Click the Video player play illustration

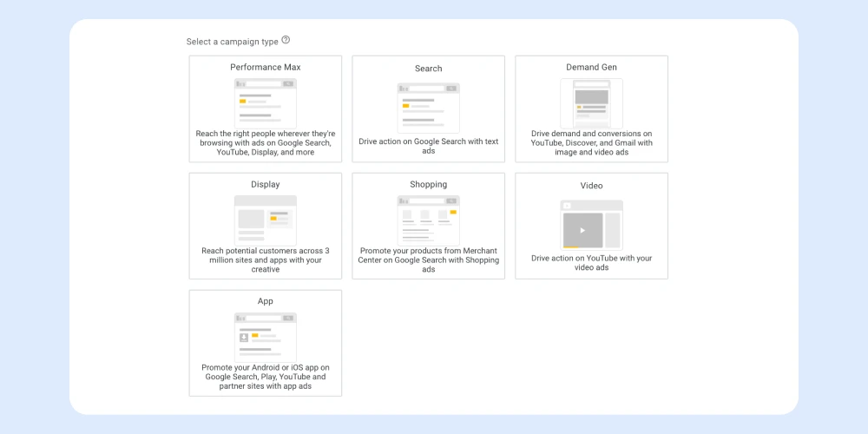591,226
